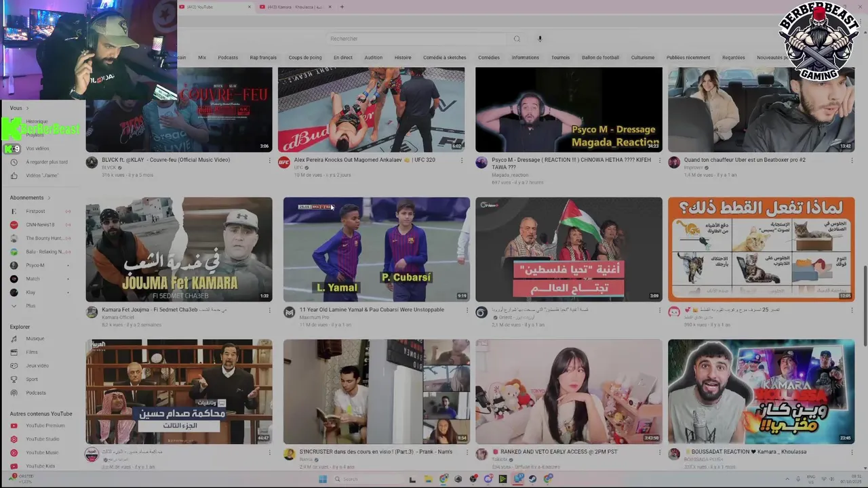Image resolution: width=868 pixels, height=488 pixels.
Task: Open 'BLVCK ft. @KLAY - Couvre-feu' video title
Action: pos(166,160)
